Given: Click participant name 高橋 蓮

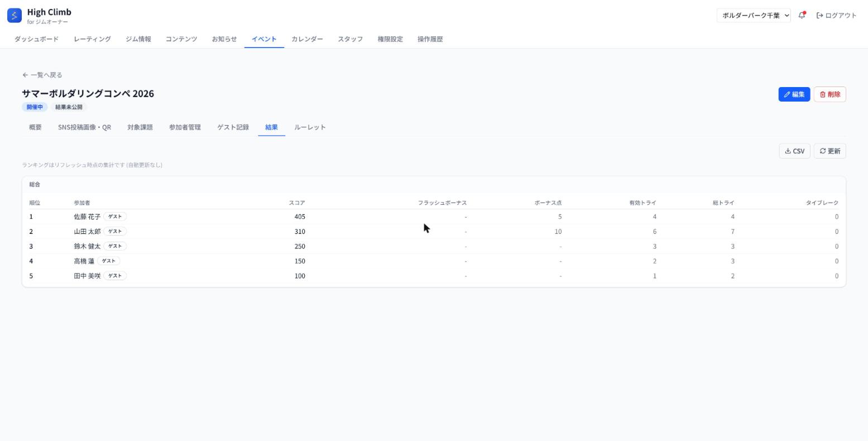Looking at the screenshot, I should 84,261.
